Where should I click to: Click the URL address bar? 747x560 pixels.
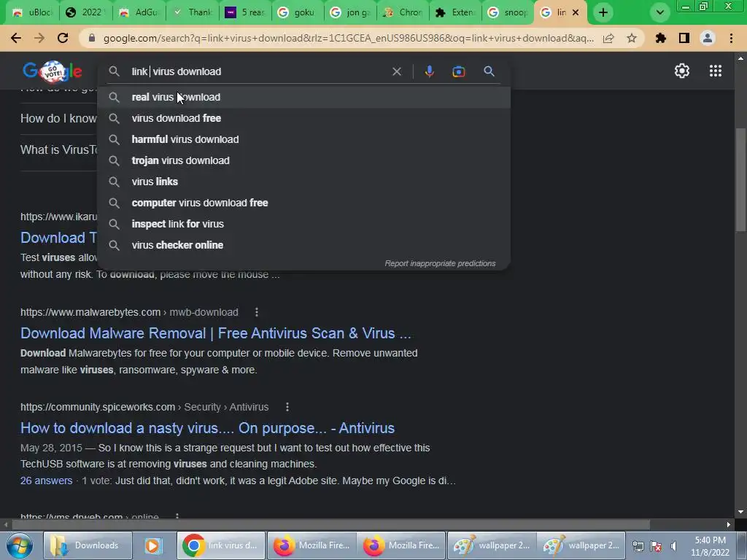(348, 38)
